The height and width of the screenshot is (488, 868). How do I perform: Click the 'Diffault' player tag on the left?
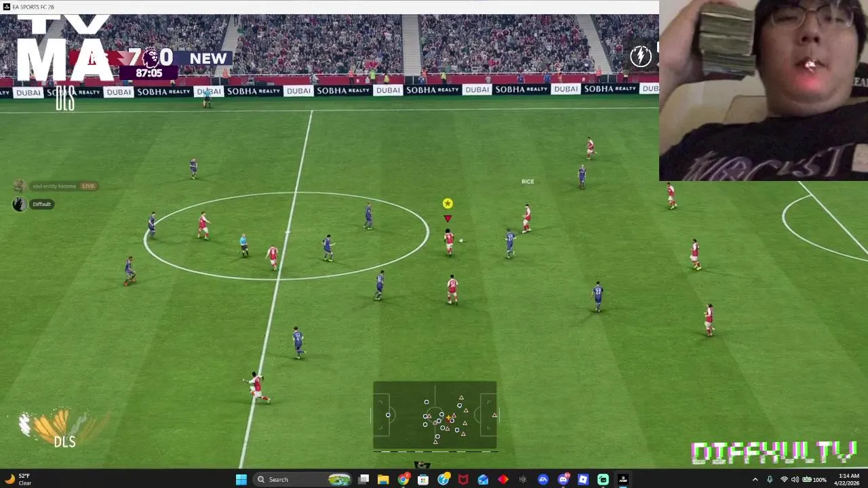[x=42, y=204]
